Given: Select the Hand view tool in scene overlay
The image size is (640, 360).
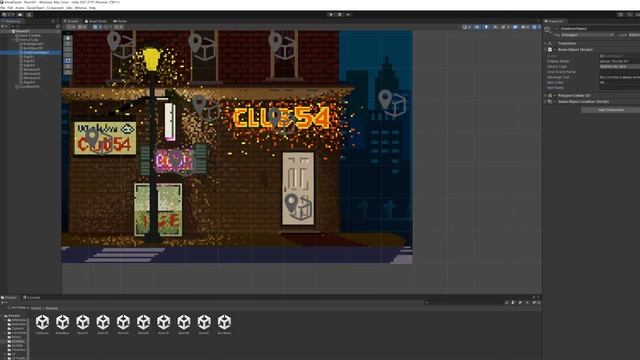Looking at the screenshot, I should [x=68, y=38].
